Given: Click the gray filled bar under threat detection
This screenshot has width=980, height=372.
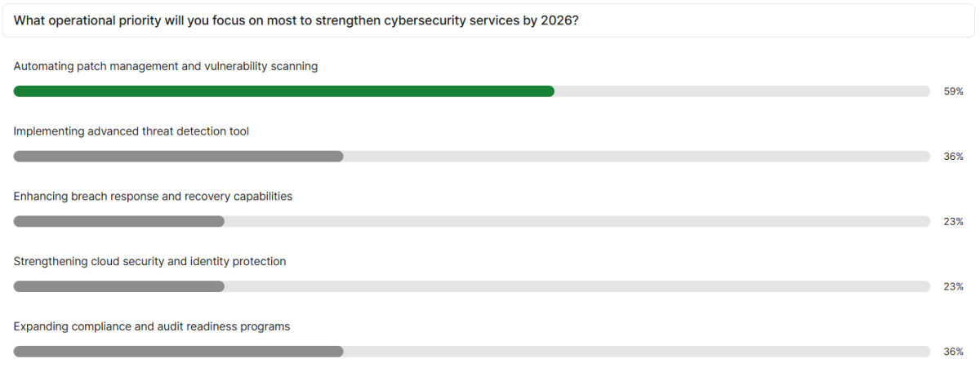Looking at the screenshot, I should 178,157.
